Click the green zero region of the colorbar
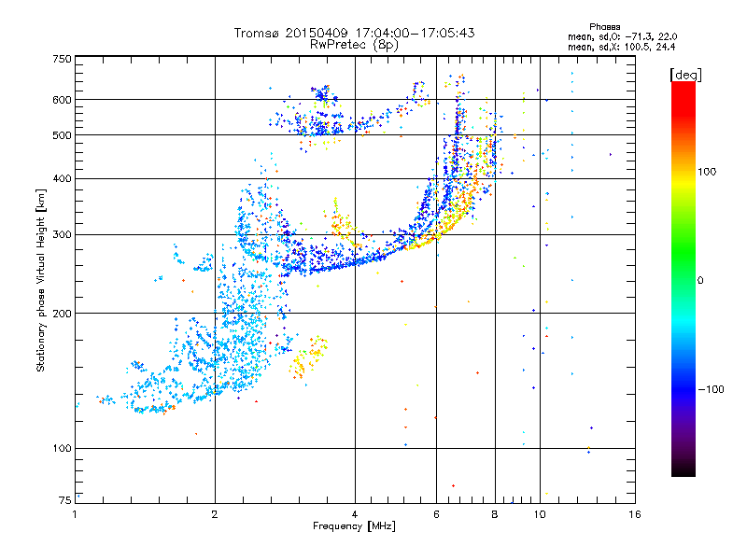This screenshot has height=560, width=747. tap(684, 280)
